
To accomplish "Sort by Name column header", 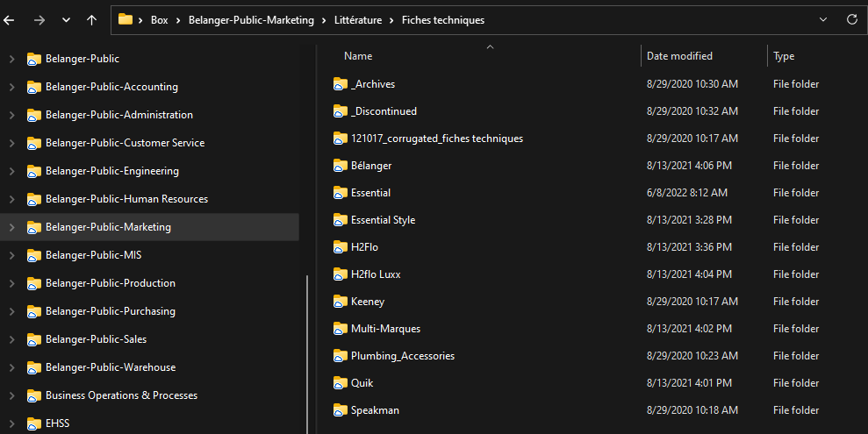I will pyautogui.click(x=358, y=56).
